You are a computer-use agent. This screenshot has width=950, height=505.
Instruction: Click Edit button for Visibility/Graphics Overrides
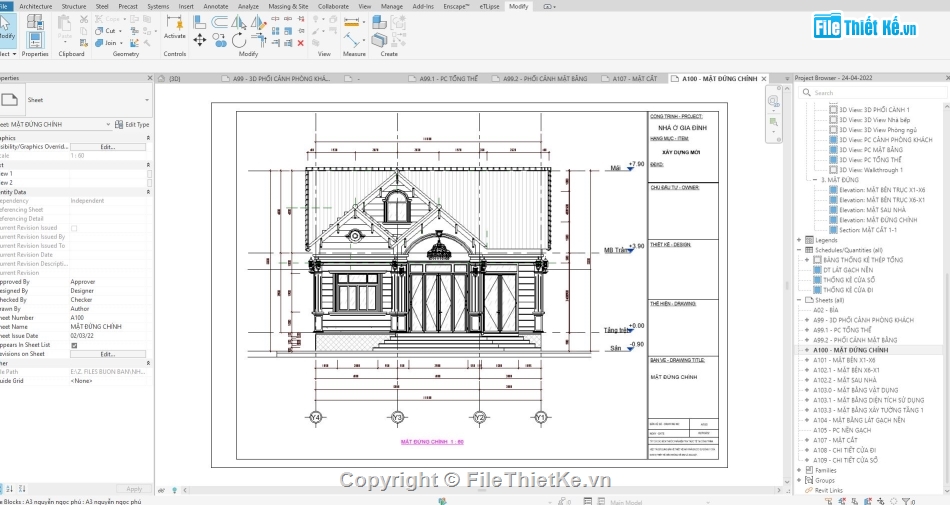108,147
